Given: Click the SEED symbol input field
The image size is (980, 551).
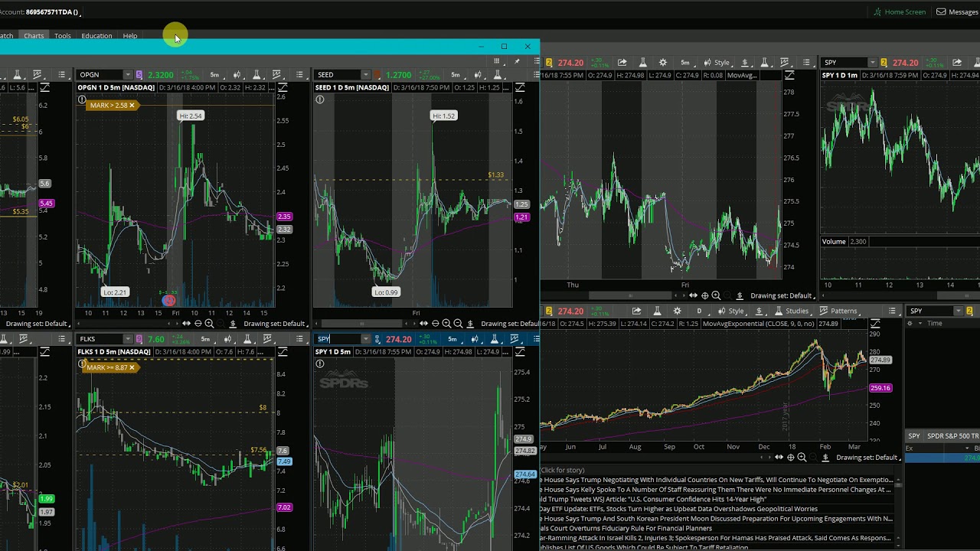Looking at the screenshot, I should pos(338,75).
